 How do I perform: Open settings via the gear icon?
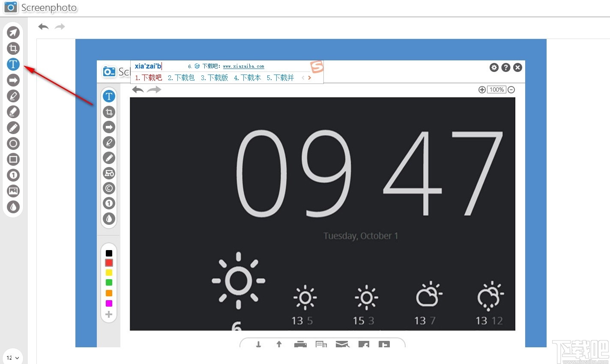point(494,67)
